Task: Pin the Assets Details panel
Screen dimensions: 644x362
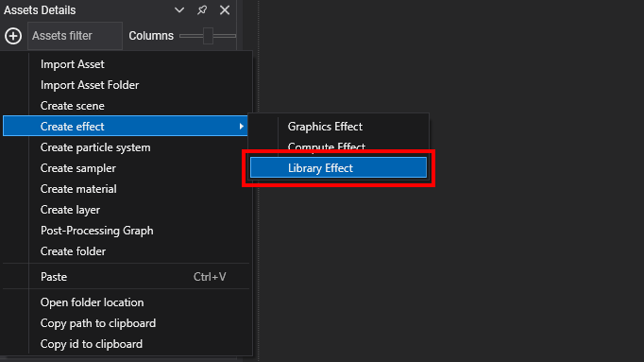Action: [x=202, y=9]
